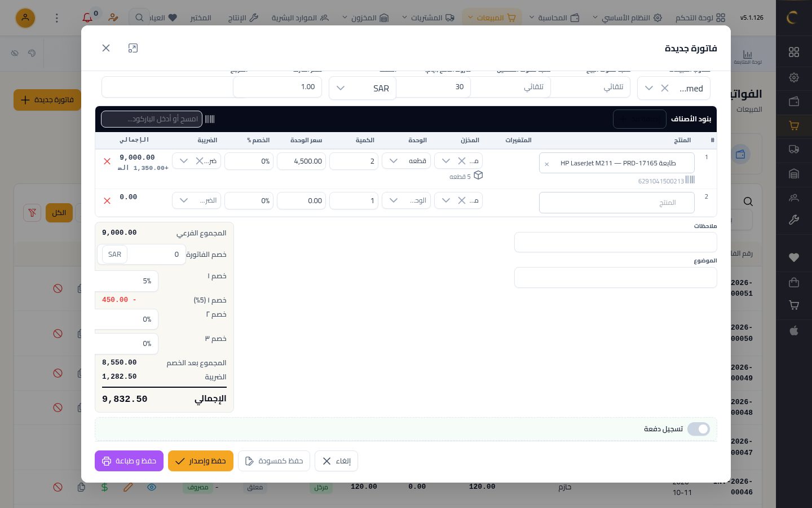This screenshot has width=812, height=508.
Task: Open the المخزون menu in top navigation
Action: pyautogui.click(x=365, y=18)
